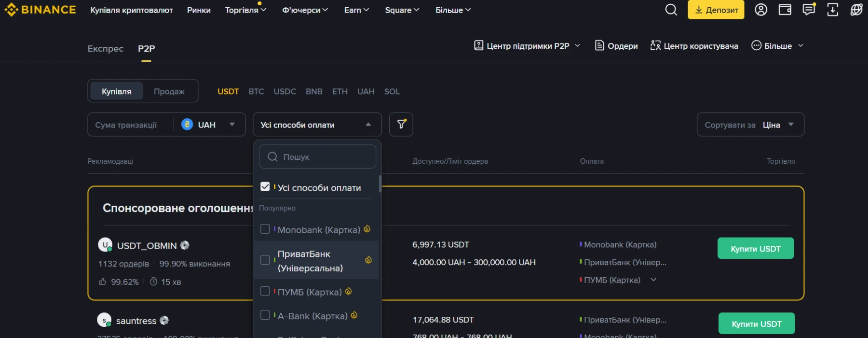This screenshot has width=868, height=338.
Task: Expand the Earn header menu
Action: [x=356, y=10]
